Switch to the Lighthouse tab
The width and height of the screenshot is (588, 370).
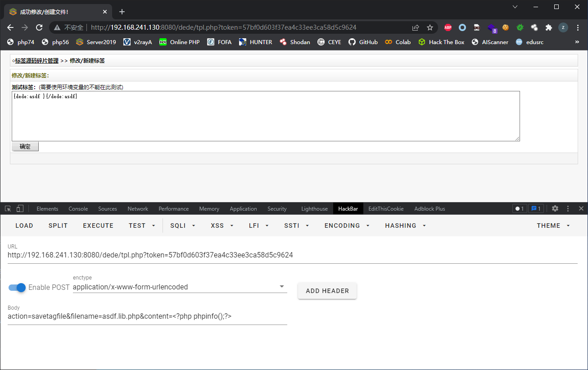315,209
